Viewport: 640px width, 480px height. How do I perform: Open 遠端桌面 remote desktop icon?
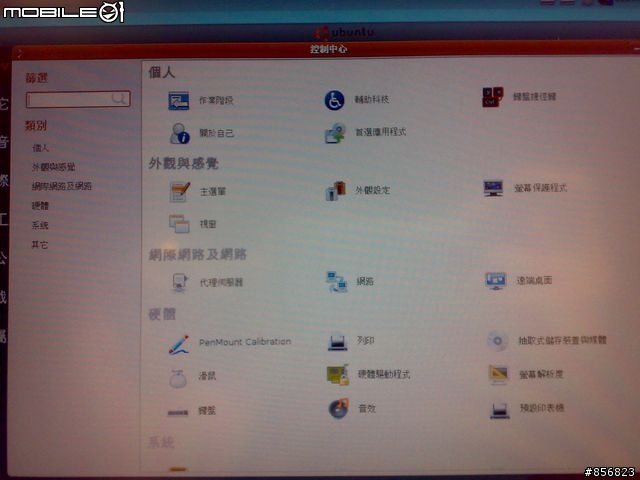[x=496, y=281]
